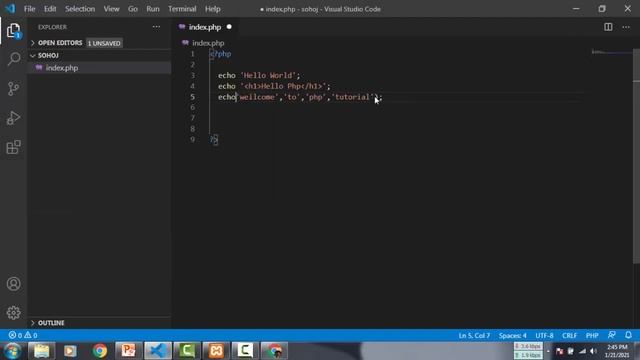Screen dimensions: 640x360
Task: Open editor More Actions ellipsis
Action: click(x=626, y=27)
